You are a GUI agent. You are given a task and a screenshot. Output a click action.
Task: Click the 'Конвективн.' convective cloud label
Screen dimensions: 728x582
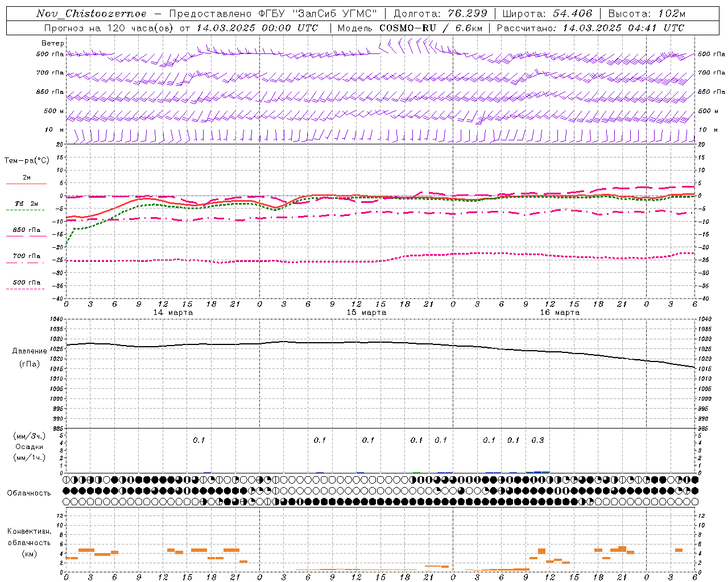click(30, 531)
